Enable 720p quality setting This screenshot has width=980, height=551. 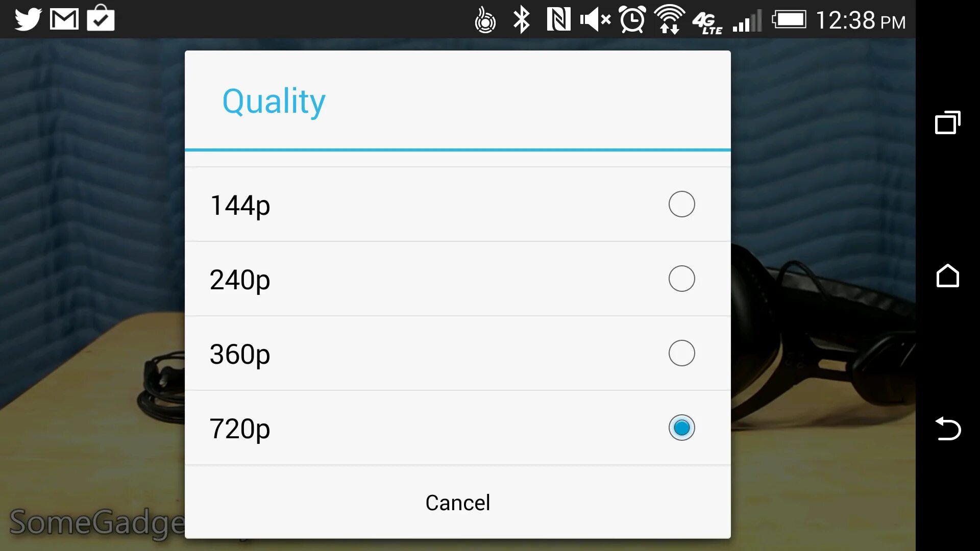click(682, 427)
